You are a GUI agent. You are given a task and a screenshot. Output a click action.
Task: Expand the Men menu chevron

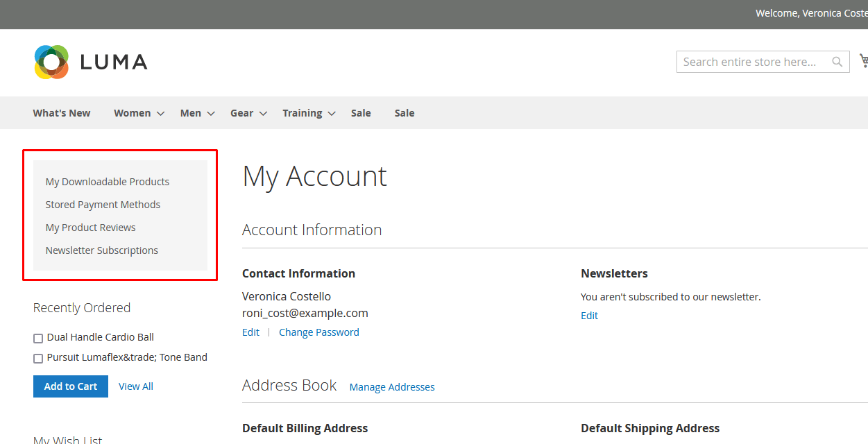coord(211,114)
